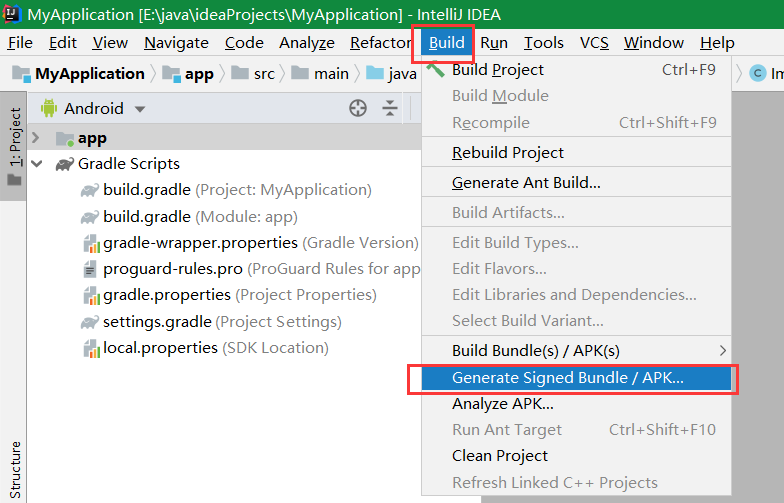
Task: Click the IntelliJ IDEA title bar icon
Action: (12, 14)
